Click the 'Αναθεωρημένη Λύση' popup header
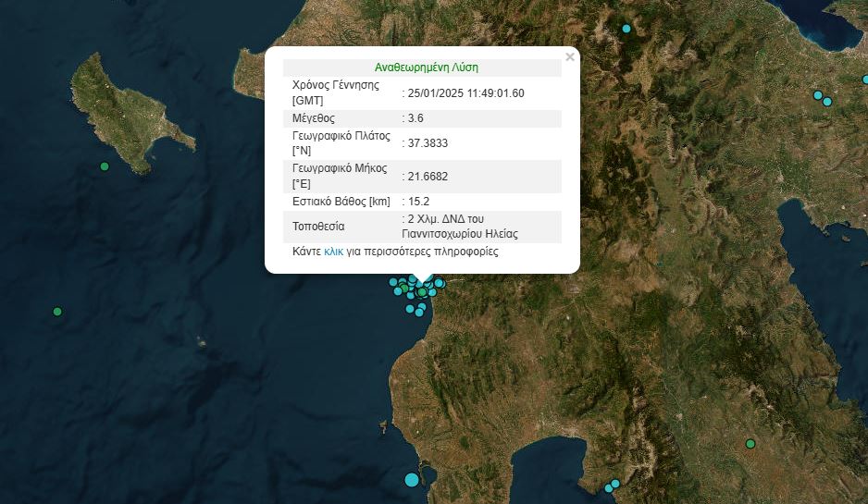The image size is (868, 504). coord(426,68)
